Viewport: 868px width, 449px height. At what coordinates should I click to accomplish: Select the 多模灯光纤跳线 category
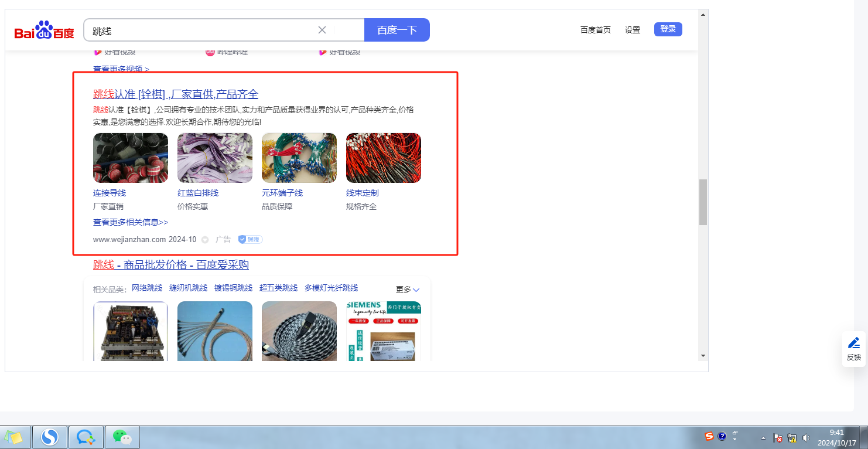coord(331,288)
